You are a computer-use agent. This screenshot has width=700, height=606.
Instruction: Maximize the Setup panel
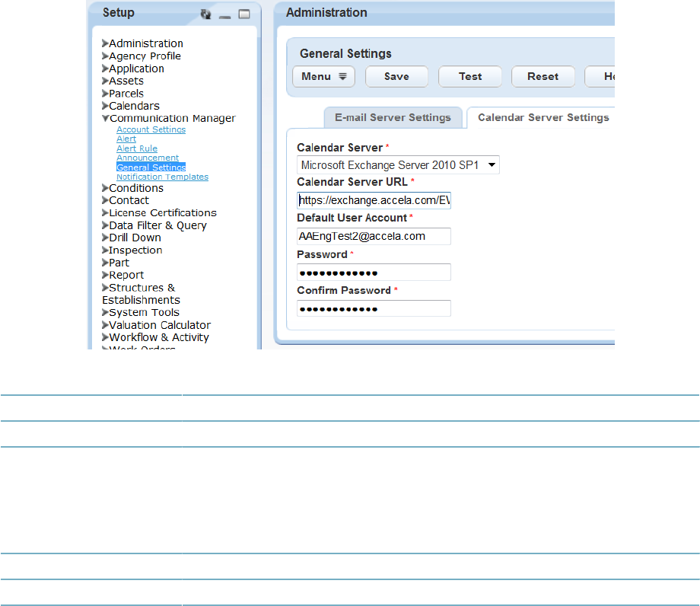244,14
